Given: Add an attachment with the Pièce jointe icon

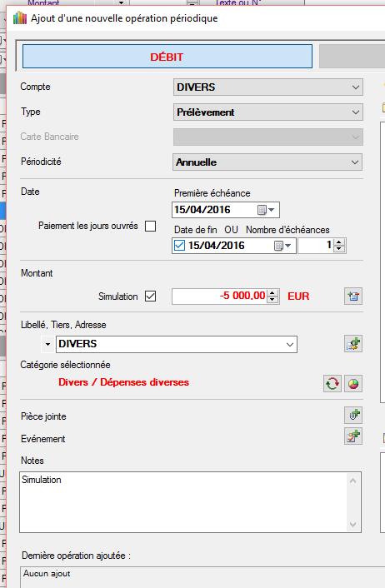Looking at the screenshot, I should coord(353,415).
